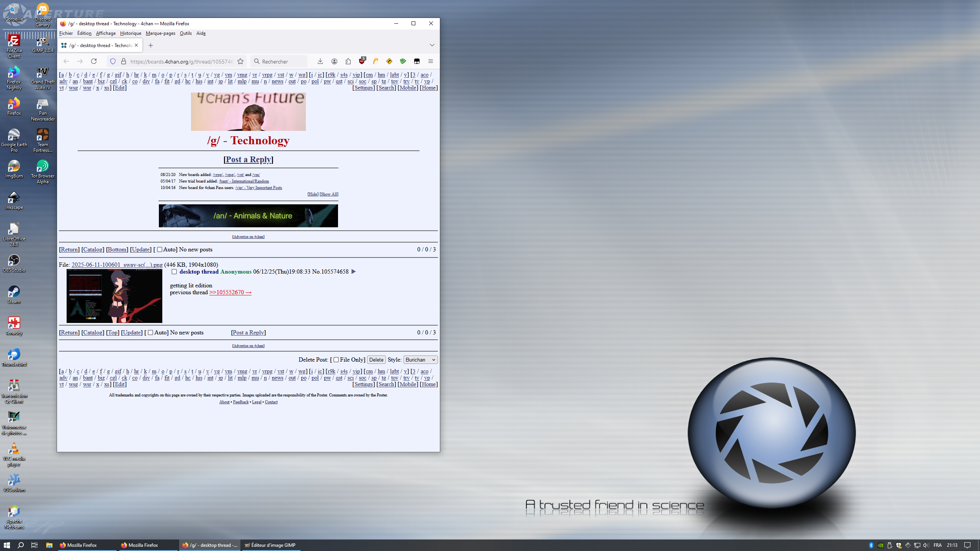Image resolution: width=980 pixels, height=551 pixels.
Task: Open the uBlock Origin extension popup
Action: (x=362, y=61)
